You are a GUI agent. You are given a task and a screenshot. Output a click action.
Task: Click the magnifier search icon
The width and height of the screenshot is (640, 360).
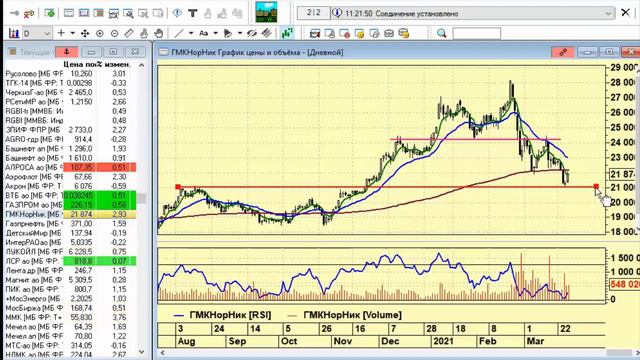click(x=442, y=33)
